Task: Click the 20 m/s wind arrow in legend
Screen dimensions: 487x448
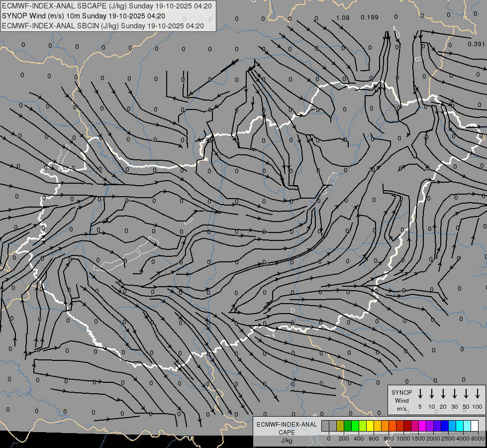Action: (443, 393)
